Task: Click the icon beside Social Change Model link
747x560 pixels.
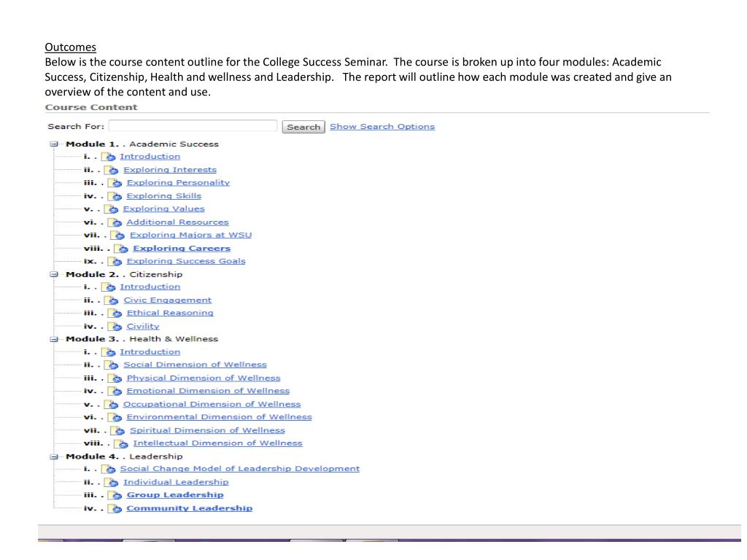Action: [108, 470]
